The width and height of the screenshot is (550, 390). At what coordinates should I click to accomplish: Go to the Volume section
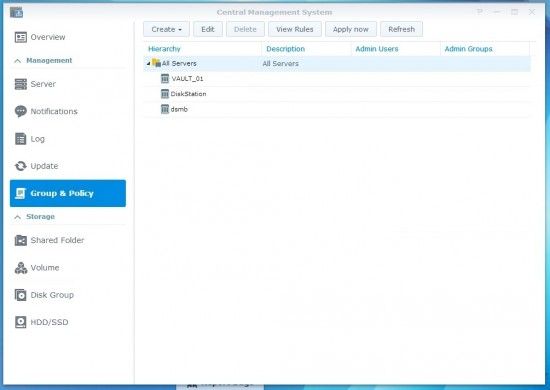(68, 268)
